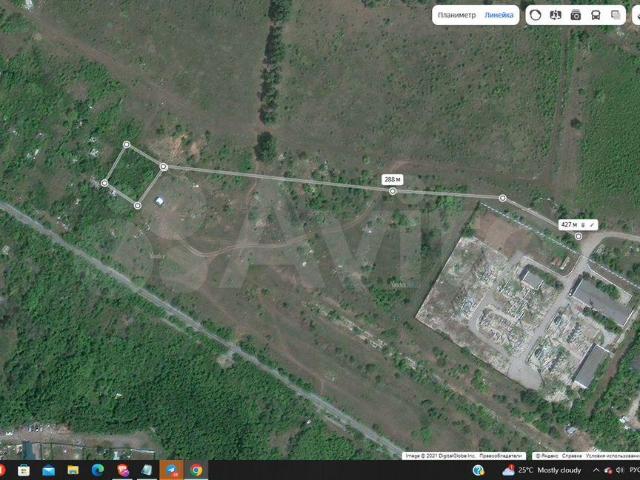Confirm ruler with checkmark near 427 м
Screen dimensions: 640x480
(x=592, y=225)
